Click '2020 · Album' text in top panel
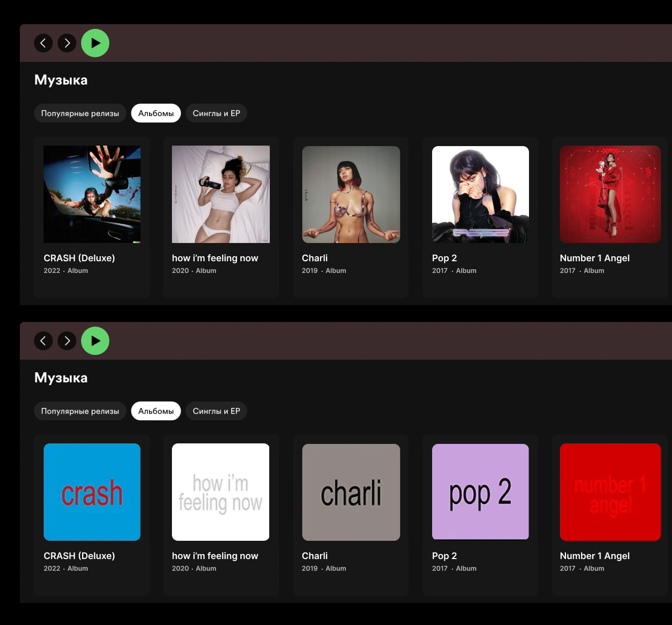 (x=194, y=271)
